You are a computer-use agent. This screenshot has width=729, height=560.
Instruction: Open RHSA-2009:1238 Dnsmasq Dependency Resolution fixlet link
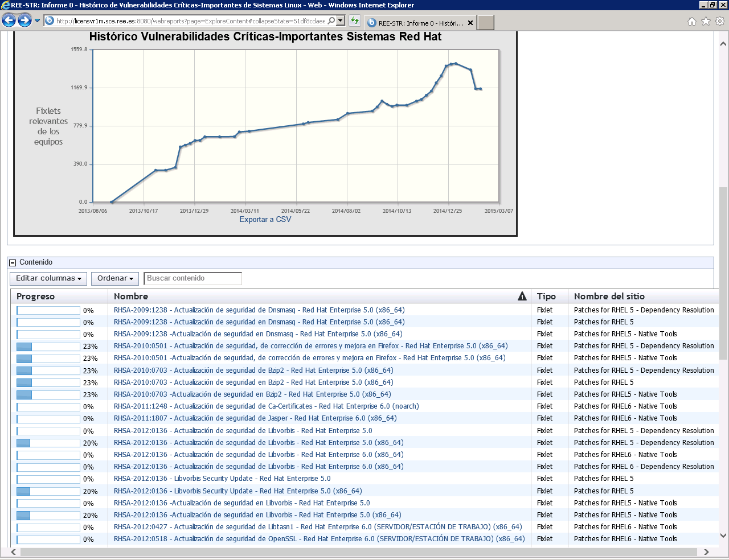(259, 310)
